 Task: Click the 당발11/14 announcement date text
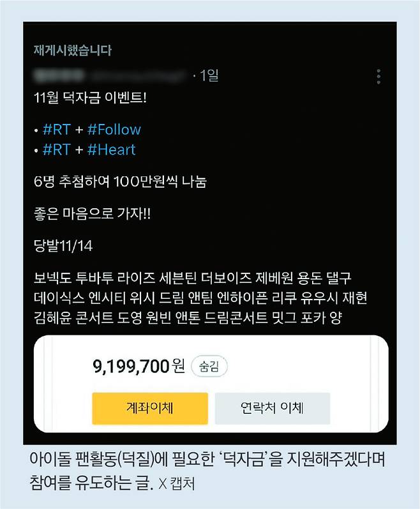click(63, 246)
